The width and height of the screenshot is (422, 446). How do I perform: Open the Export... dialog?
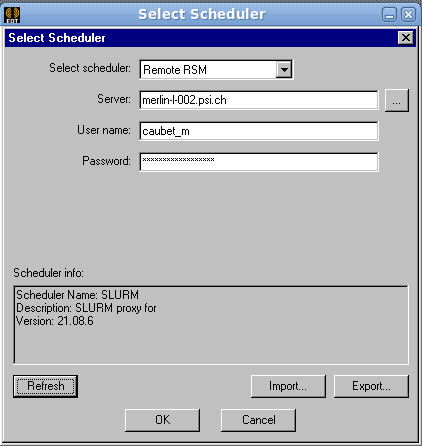(371, 386)
